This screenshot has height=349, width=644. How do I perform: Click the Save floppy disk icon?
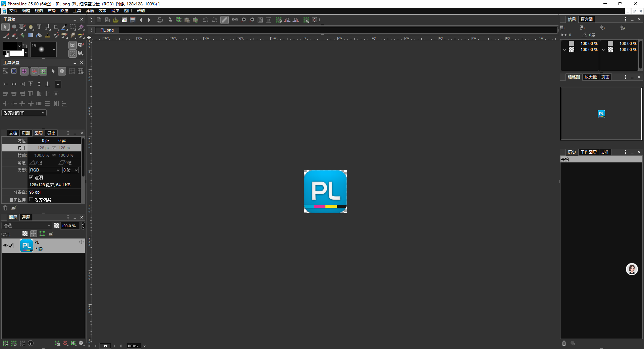(x=132, y=20)
